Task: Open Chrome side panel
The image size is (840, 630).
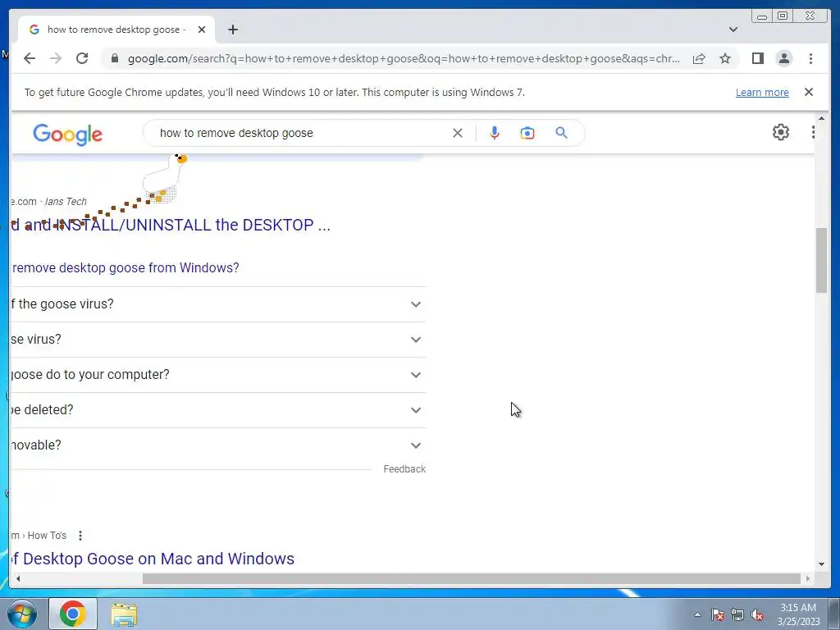Action: point(757,58)
